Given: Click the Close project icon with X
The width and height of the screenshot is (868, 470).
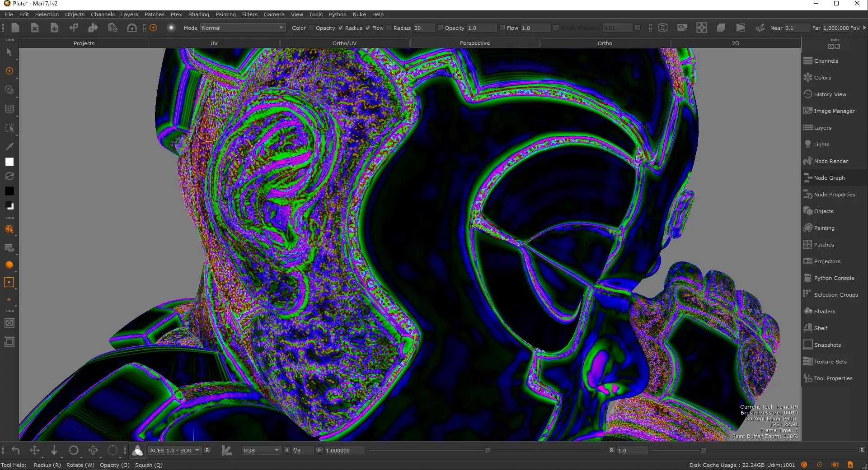Looking at the screenshot, I should coord(35,28).
